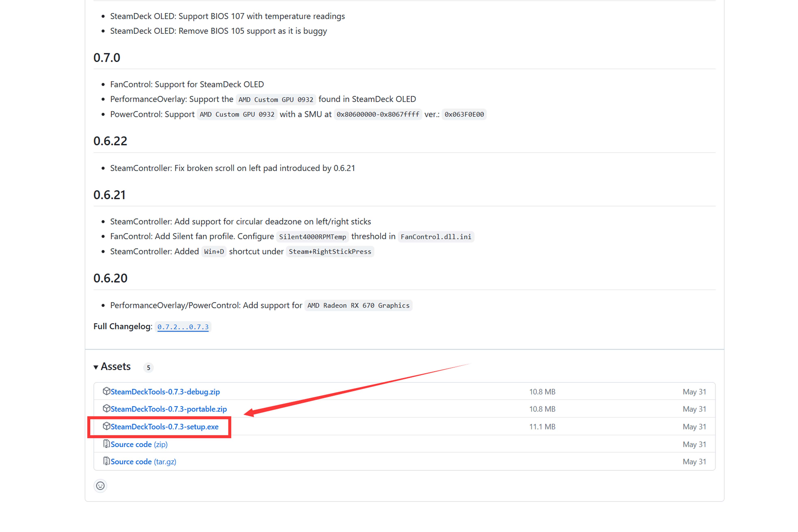Click file icon beside Source code (zip)
The image size is (798, 532).
(106, 444)
